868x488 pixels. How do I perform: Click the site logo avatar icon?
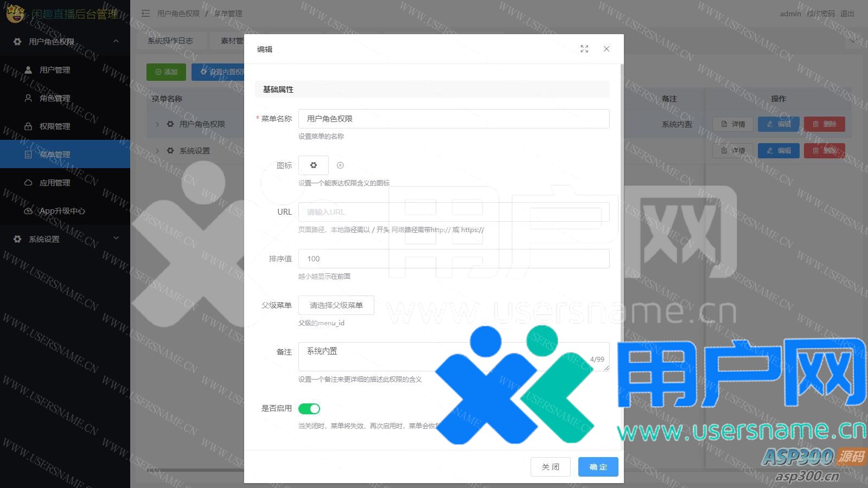pyautogui.click(x=15, y=14)
